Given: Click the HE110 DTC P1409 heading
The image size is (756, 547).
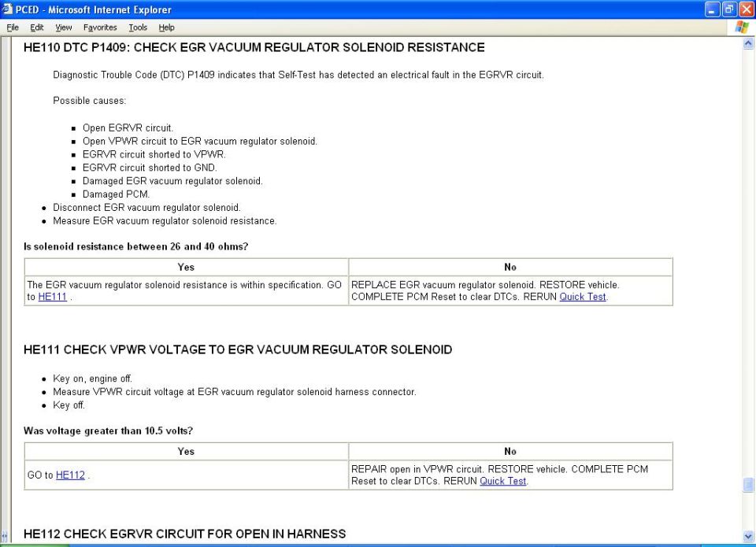Looking at the screenshot, I should click(x=254, y=47).
